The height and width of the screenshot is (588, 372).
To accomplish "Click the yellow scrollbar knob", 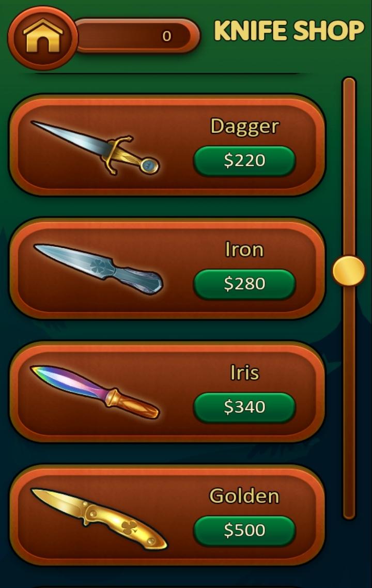I will 349,271.
